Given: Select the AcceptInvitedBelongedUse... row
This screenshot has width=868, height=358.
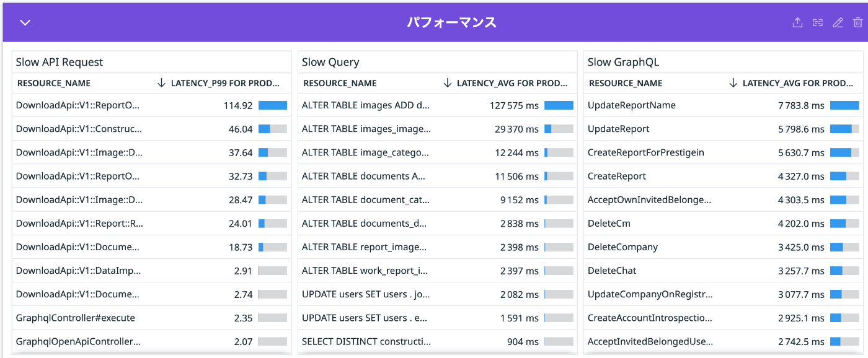Looking at the screenshot, I should point(724,341).
